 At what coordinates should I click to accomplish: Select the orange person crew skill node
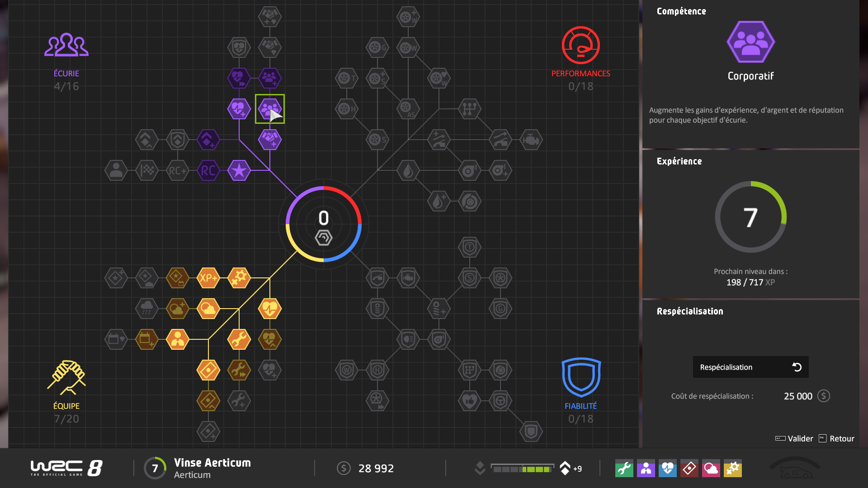178,339
